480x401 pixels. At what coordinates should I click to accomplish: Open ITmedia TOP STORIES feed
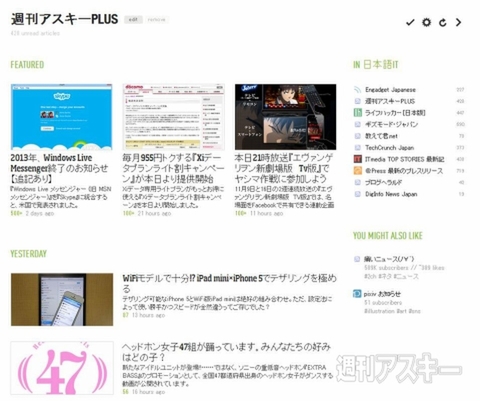pyautogui.click(x=404, y=159)
